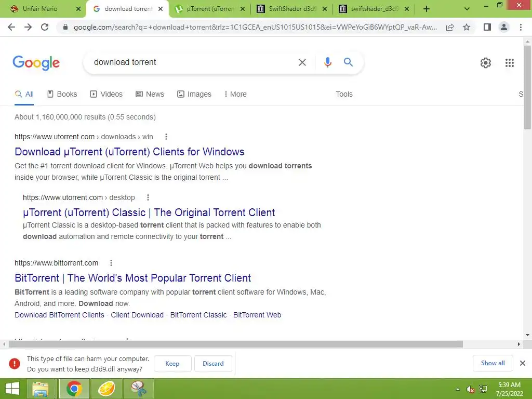Select the Images search filter

click(x=194, y=95)
